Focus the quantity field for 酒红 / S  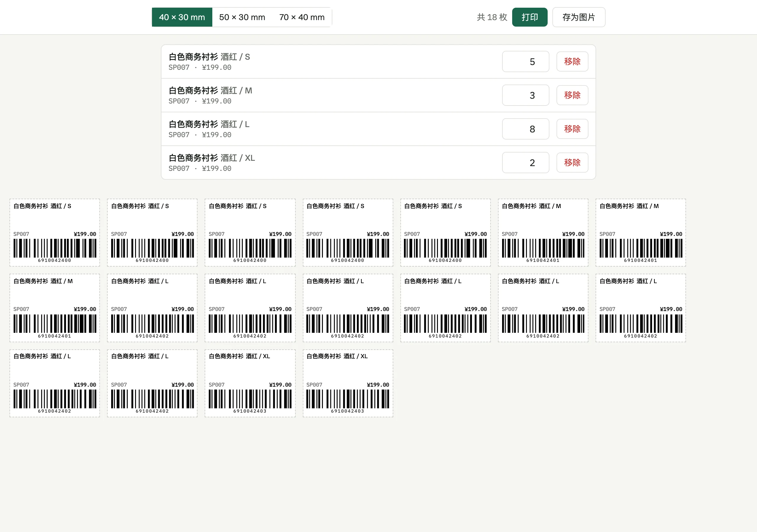coord(525,62)
